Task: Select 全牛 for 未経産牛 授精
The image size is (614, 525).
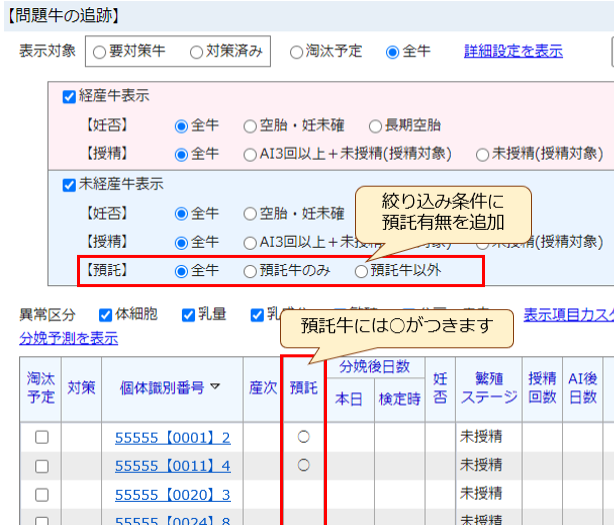Action: pyautogui.click(x=181, y=243)
